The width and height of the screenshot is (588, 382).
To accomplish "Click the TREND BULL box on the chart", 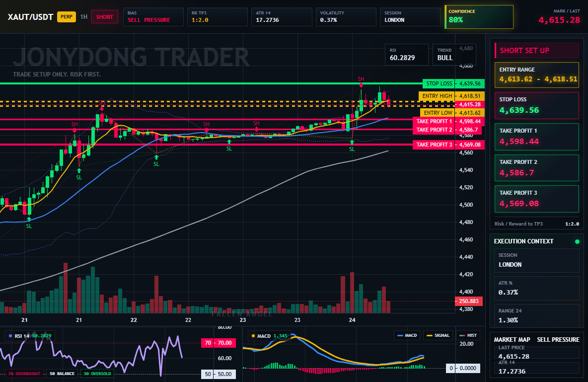I will click(454, 55).
